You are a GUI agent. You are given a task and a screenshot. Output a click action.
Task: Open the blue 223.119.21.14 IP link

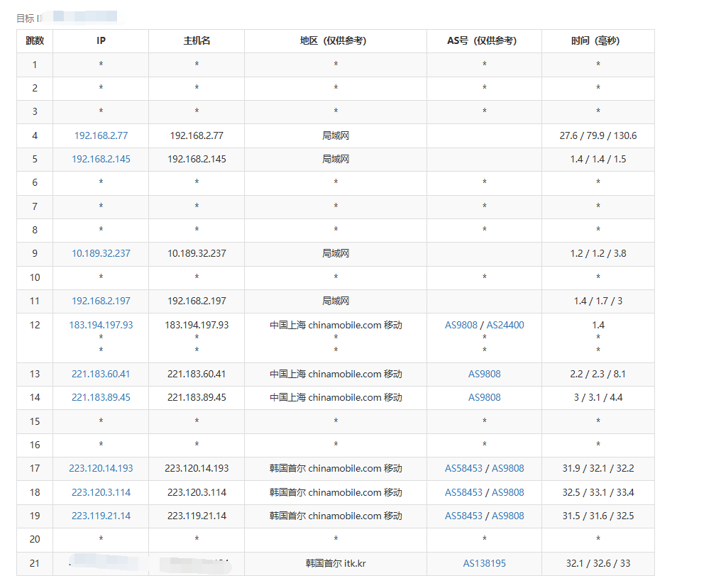pos(101,516)
